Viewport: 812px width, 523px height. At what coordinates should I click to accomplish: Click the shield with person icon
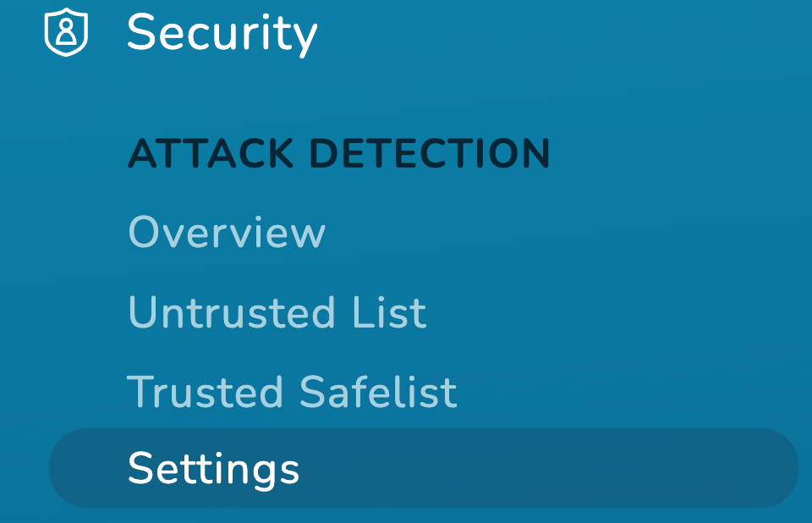point(66,32)
